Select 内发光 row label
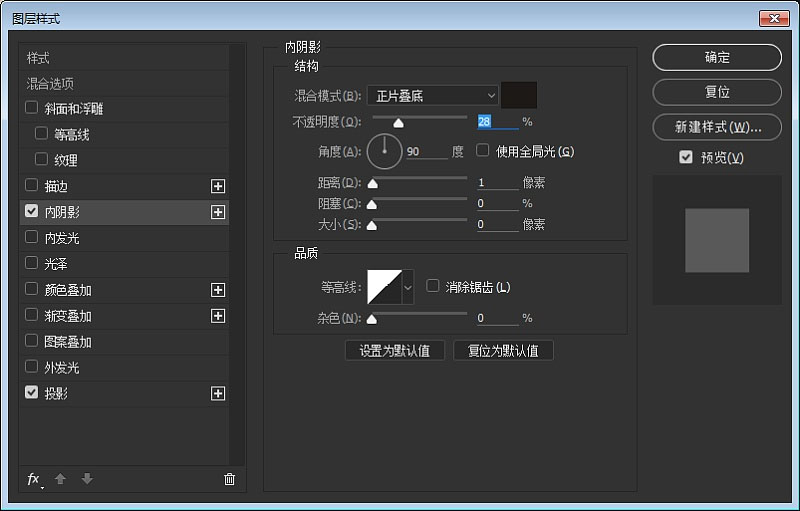This screenshot has height=511, width=800. (62, 238)
